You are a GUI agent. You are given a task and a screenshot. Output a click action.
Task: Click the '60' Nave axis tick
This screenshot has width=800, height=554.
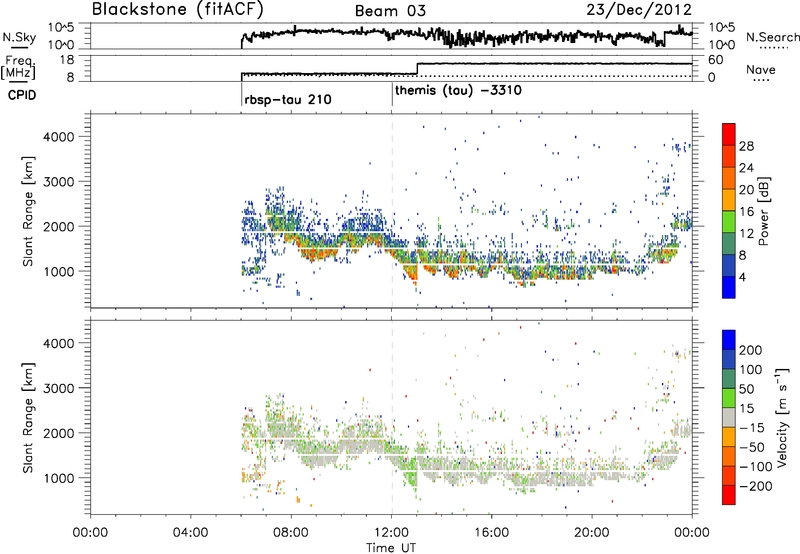pos(715,60)
